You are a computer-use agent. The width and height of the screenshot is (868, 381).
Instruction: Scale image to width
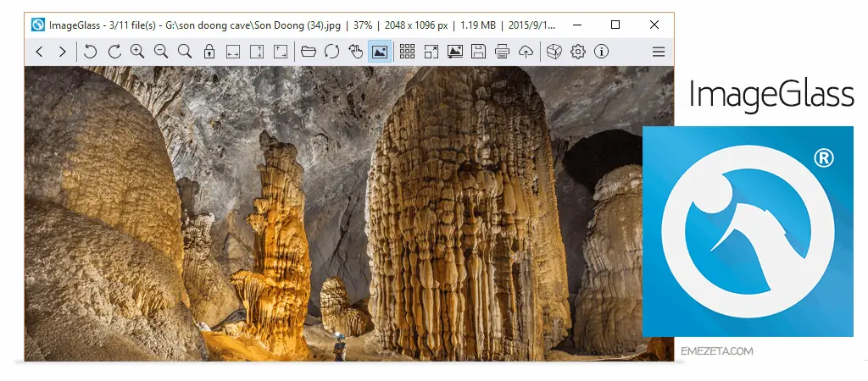pyautogui.click(x=233, y=52)
